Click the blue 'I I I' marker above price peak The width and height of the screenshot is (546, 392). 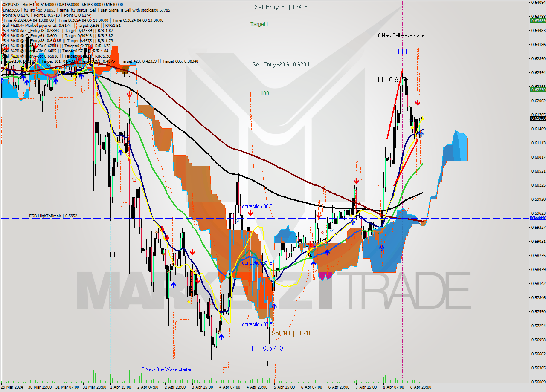coord(402,52)
